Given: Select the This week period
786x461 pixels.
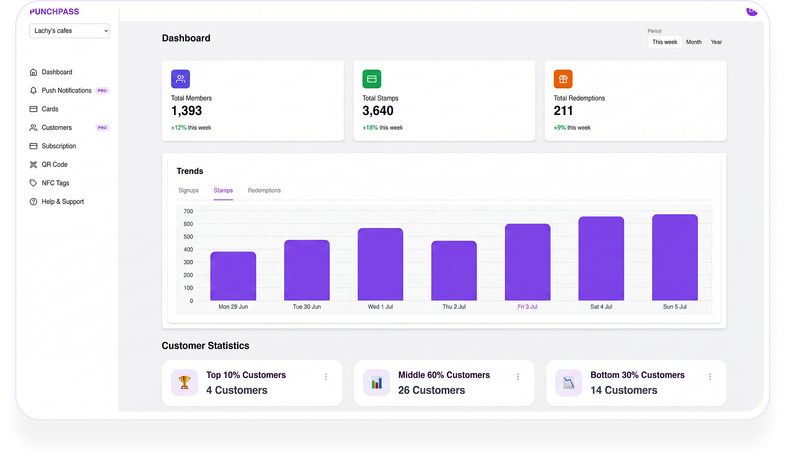Looking at the screenshot, I should (x=664, y=42).
